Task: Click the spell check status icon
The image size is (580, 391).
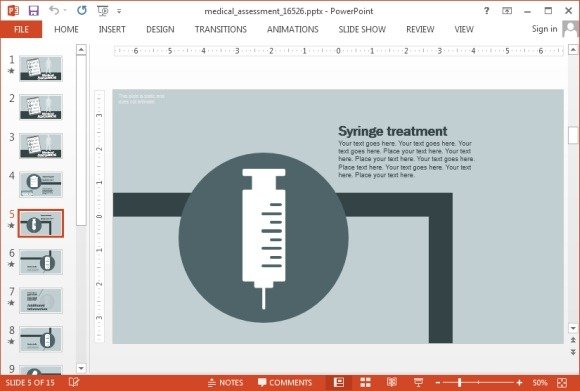Action: click(74, 382)
